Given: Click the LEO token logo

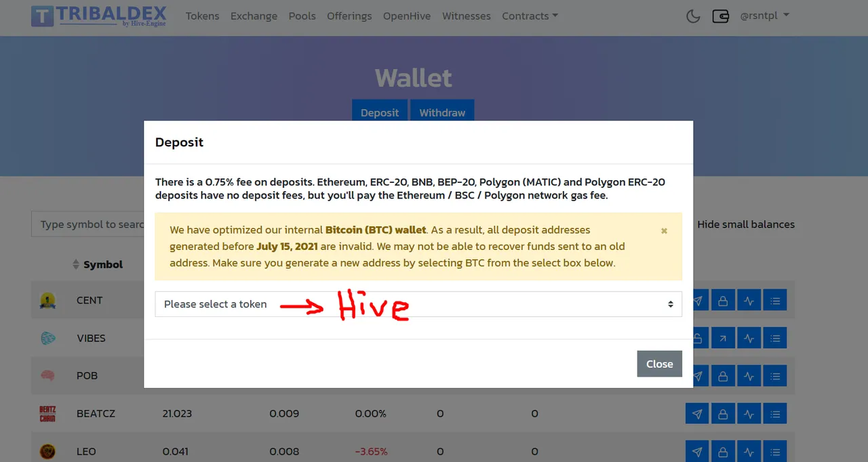Looking at the screenshot, I should [47, 451].
